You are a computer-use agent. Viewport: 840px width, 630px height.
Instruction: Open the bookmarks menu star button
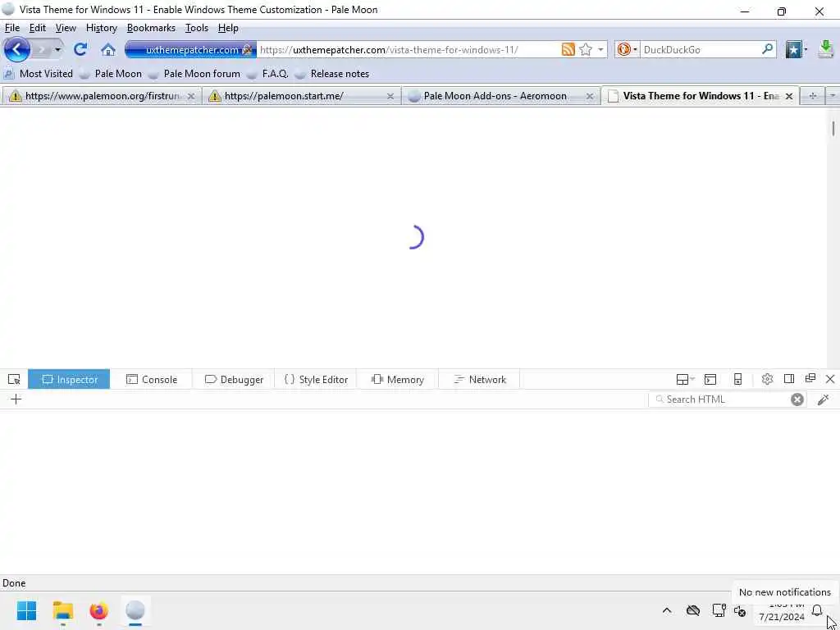click(796, 50)
